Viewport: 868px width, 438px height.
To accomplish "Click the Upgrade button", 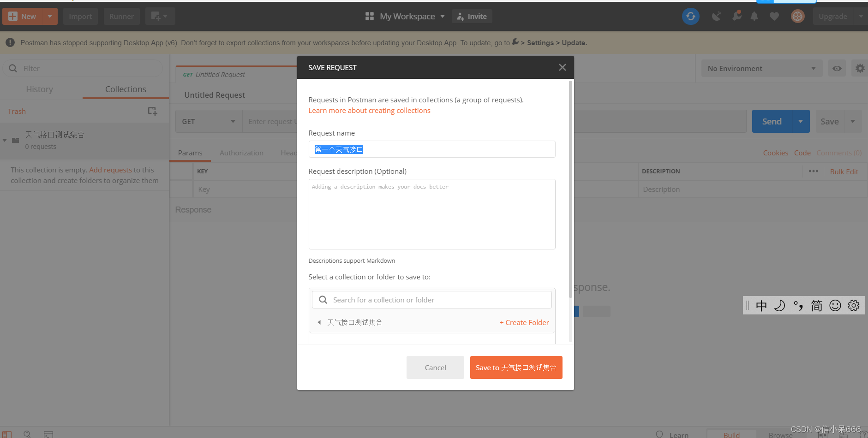I will 832,17.
